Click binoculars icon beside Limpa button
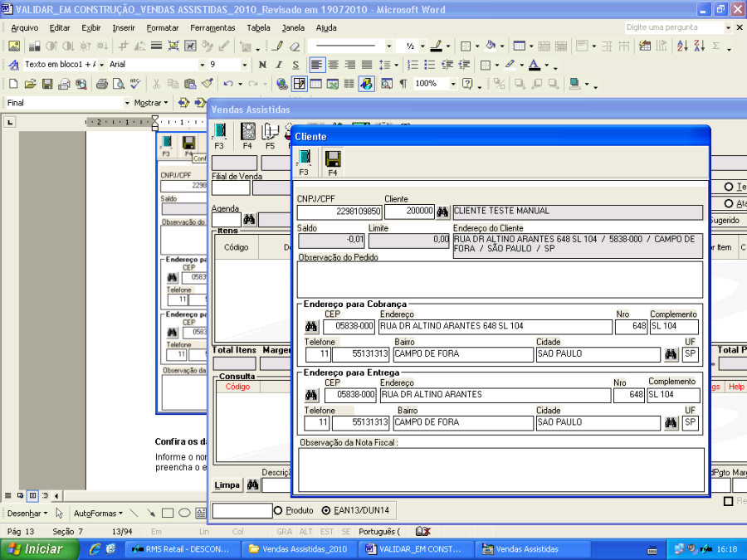Viewport: 747px width, 560px height. click(253, 485)
